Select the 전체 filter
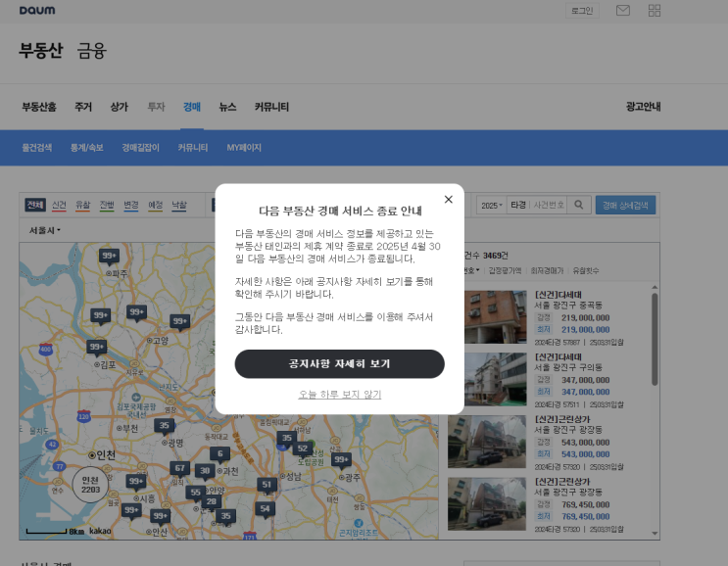Screen dimensions: 728x566 [x=35, y=205]
